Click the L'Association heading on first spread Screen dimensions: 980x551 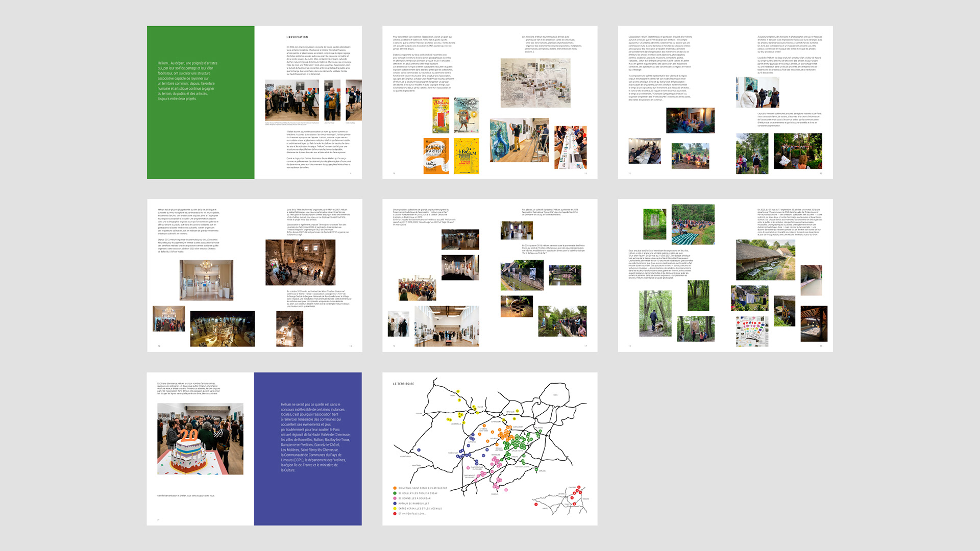pyautogui.click(x=297, y=37)
